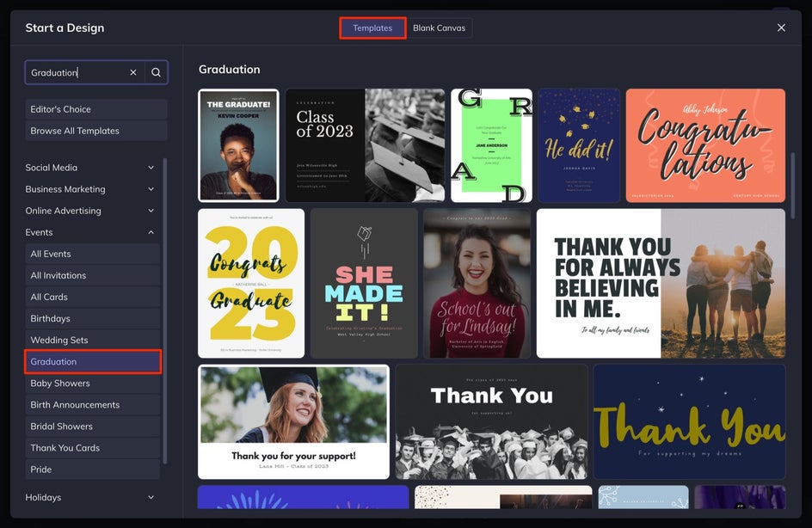Open School's out for Lindsay template
This screenshot has height=528, width=812.
(477, 283)
